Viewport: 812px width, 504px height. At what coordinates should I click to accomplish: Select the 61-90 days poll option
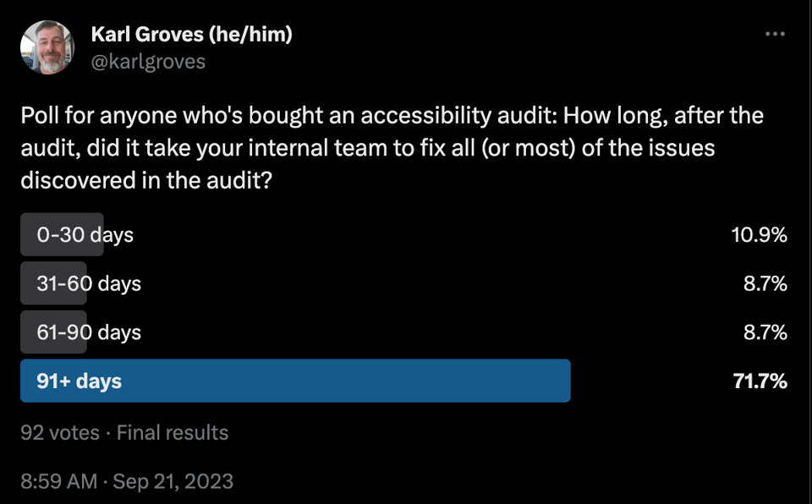pyautogui.click(x=89, y=332)
